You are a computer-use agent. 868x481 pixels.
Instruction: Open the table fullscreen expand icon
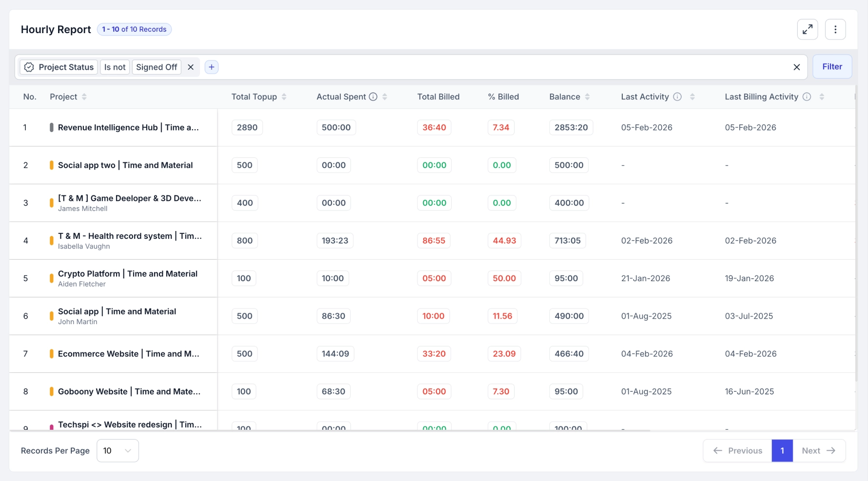pyautogui.click(x=808, y=29)
